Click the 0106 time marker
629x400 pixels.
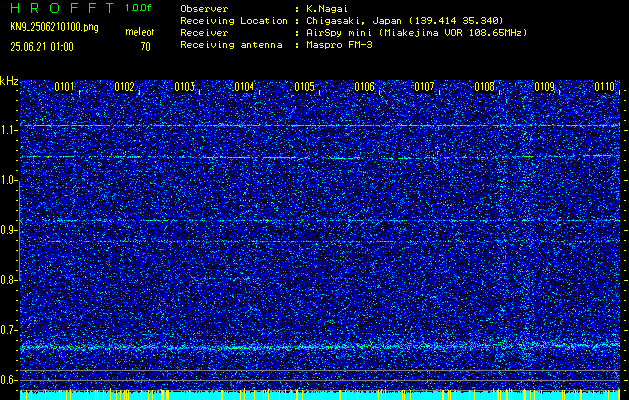(364, 87)
